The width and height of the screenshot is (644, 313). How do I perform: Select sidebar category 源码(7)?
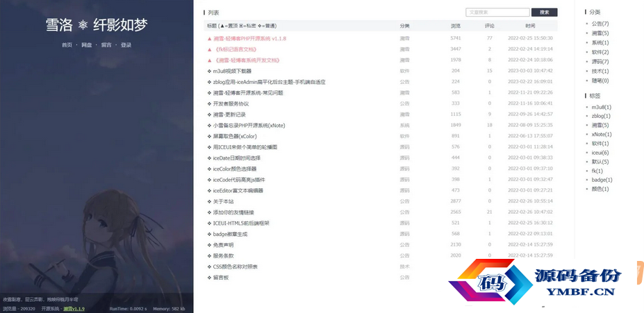click(x=600, y=62)
